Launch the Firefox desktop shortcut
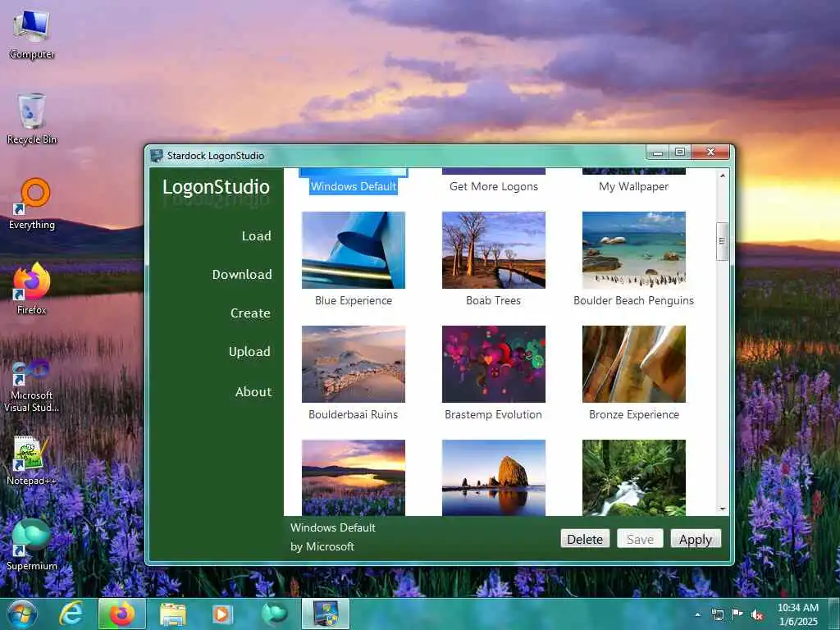840x630 pixels. coord(32,289)
